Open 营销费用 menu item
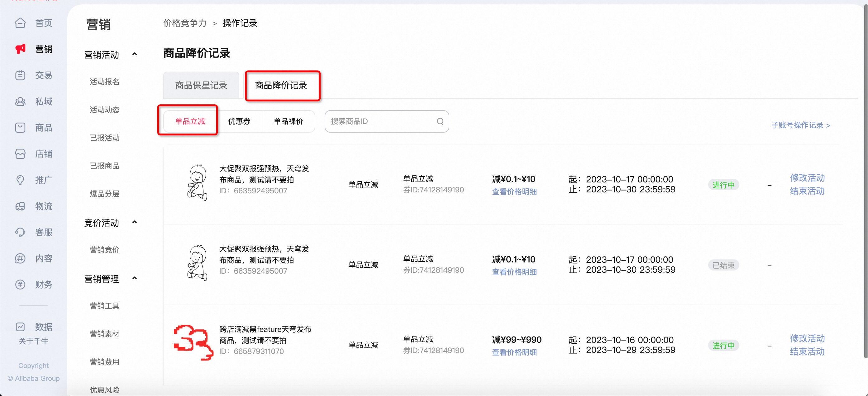The width and height of the screenshot is (868, 396). (x=104, y=362)
